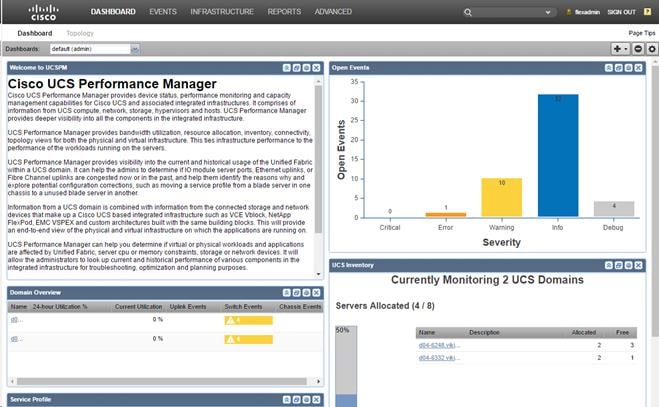Collapse the UCS Inventory portlet
This screenshot has height=407, width=659.
609,265
